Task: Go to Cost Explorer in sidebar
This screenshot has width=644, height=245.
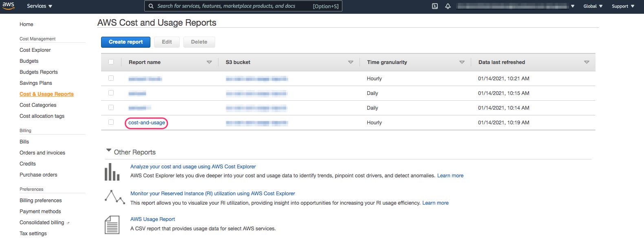Action: (x=35, y=50)
